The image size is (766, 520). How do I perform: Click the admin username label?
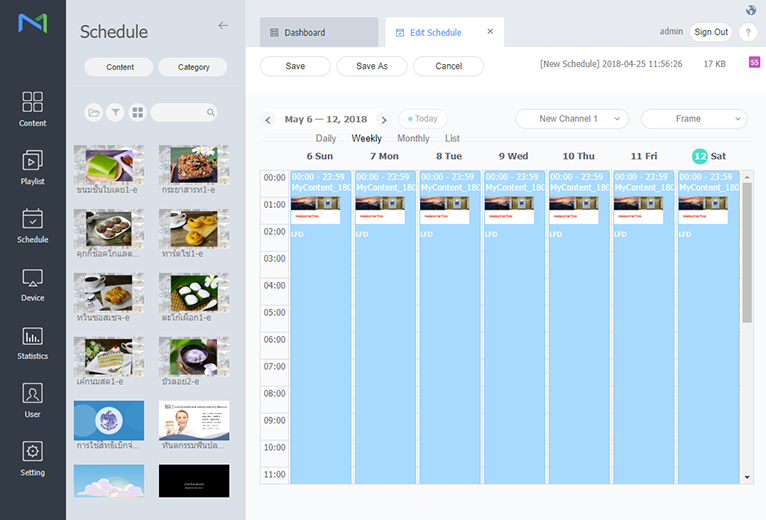tap(671, 31)
